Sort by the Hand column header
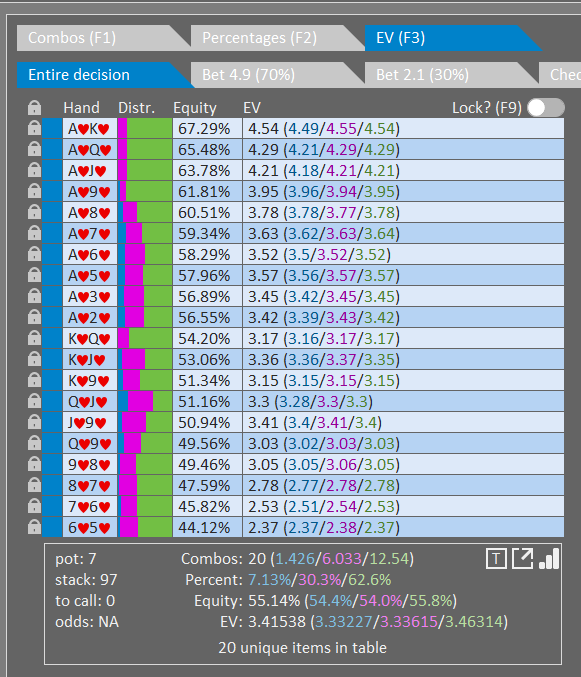The height and width of the screenshot is (677, 581). (82, 108)
